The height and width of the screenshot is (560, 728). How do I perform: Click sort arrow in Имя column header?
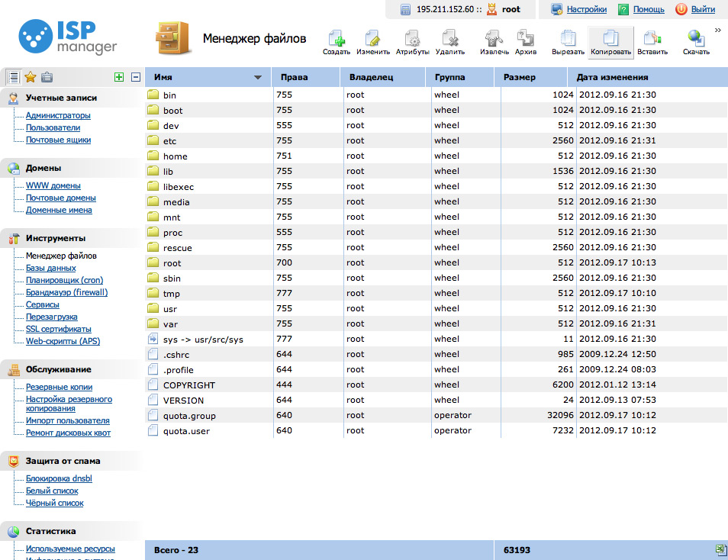(x=258, y=78)
